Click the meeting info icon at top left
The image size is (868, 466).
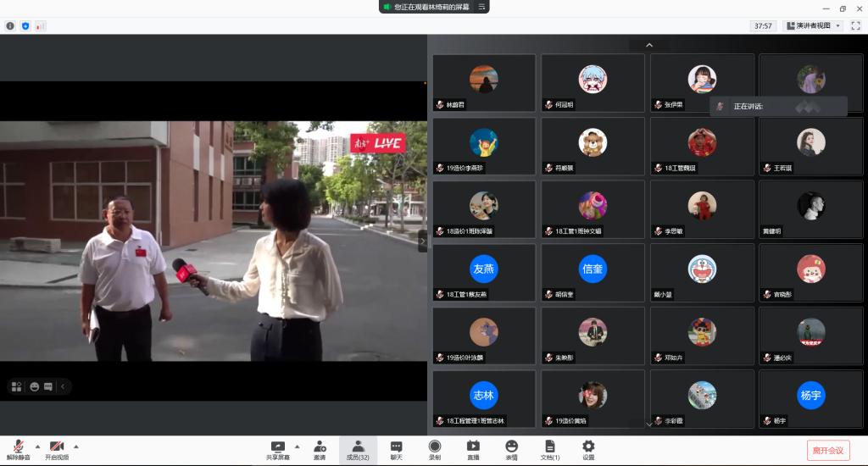click(10, 26)
